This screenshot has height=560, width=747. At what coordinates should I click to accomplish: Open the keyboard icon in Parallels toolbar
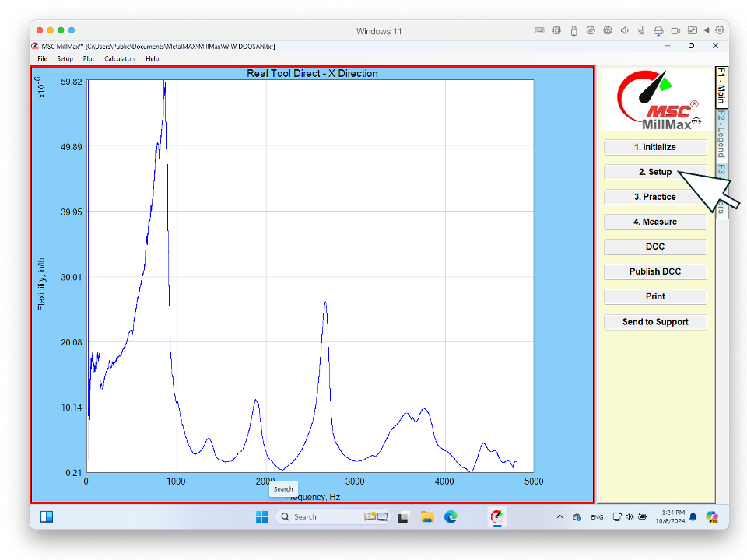539,30
